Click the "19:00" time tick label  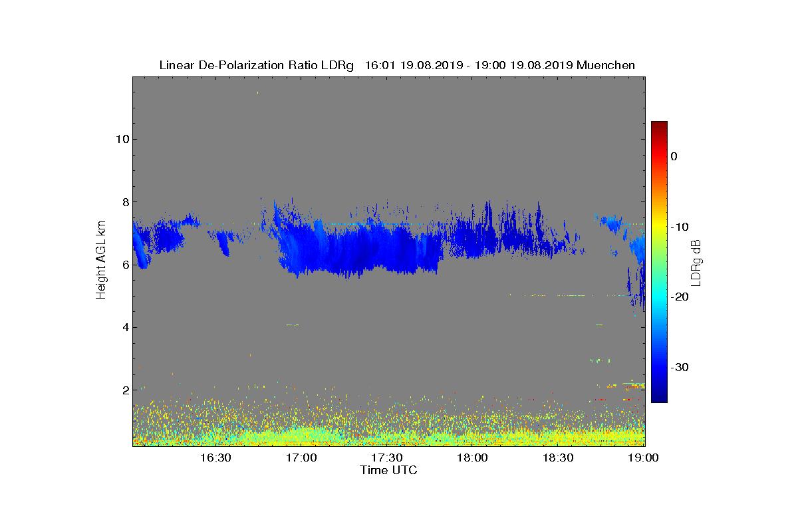tap(644, 458)
